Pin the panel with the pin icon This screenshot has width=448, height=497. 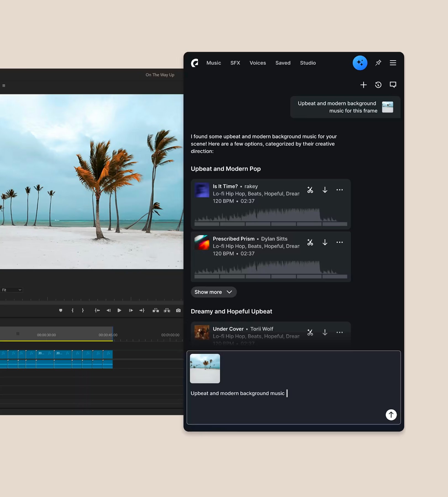pyautogui.click(x=378, y=63)
